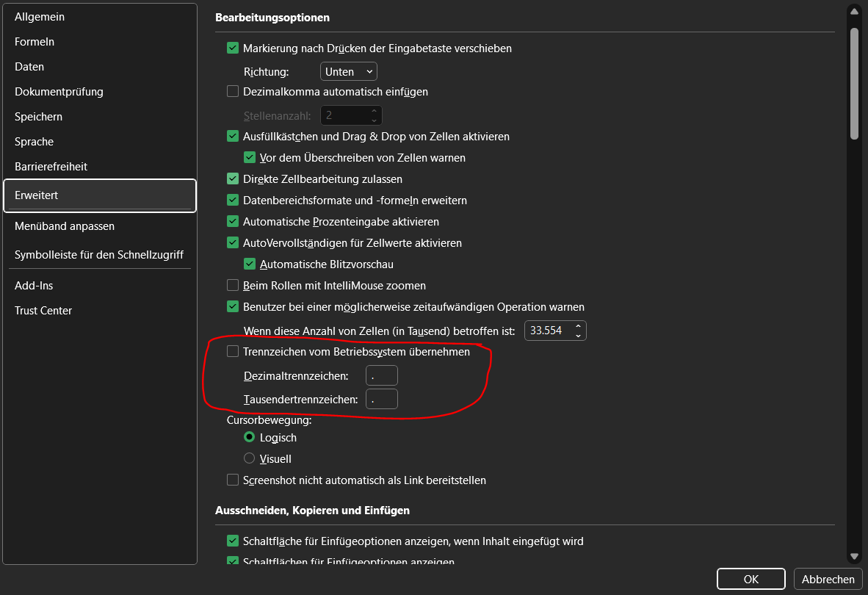Open the Add-Ins category
868x595 pixels.
tap(34, 286)
